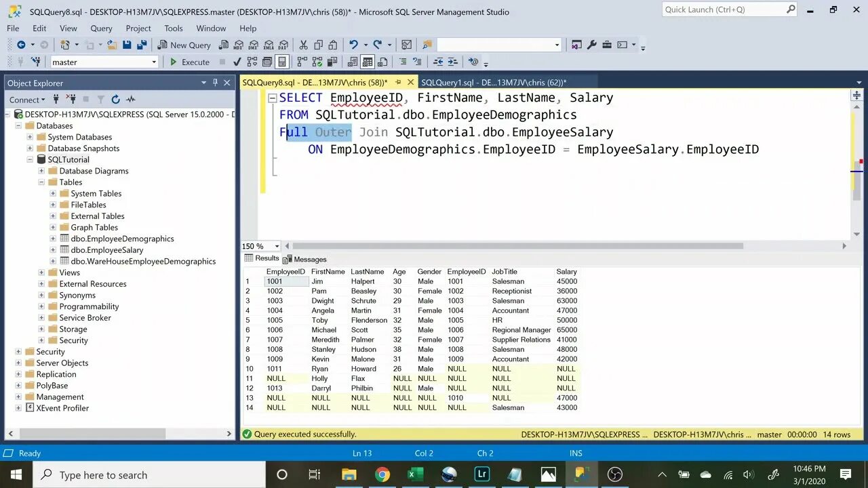This screenshot has width=868, height=488.
Task: Comment out the selected lines
Action: click(x=402, y=62)
